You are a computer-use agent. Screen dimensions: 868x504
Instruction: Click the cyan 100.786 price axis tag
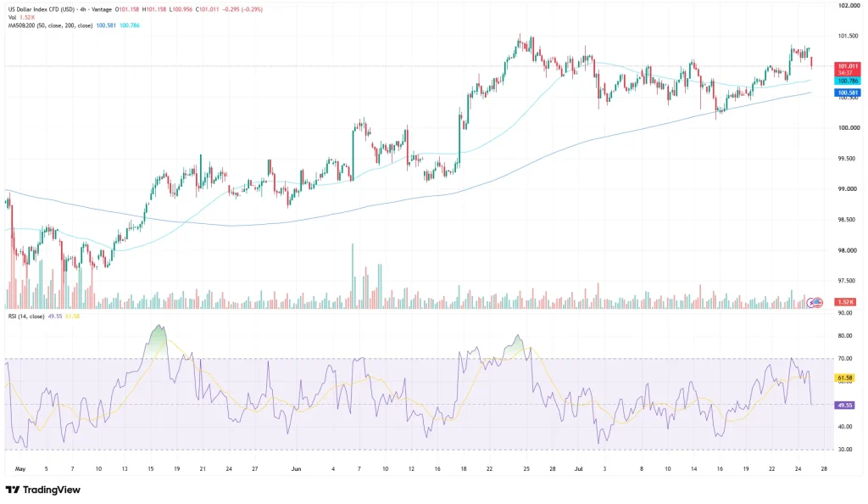click(848, 81)
